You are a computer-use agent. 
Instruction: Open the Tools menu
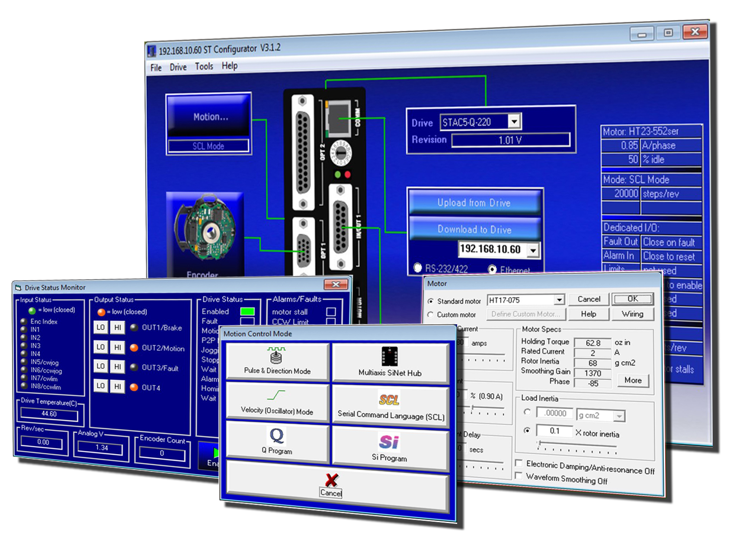click(x=204, y=66)
